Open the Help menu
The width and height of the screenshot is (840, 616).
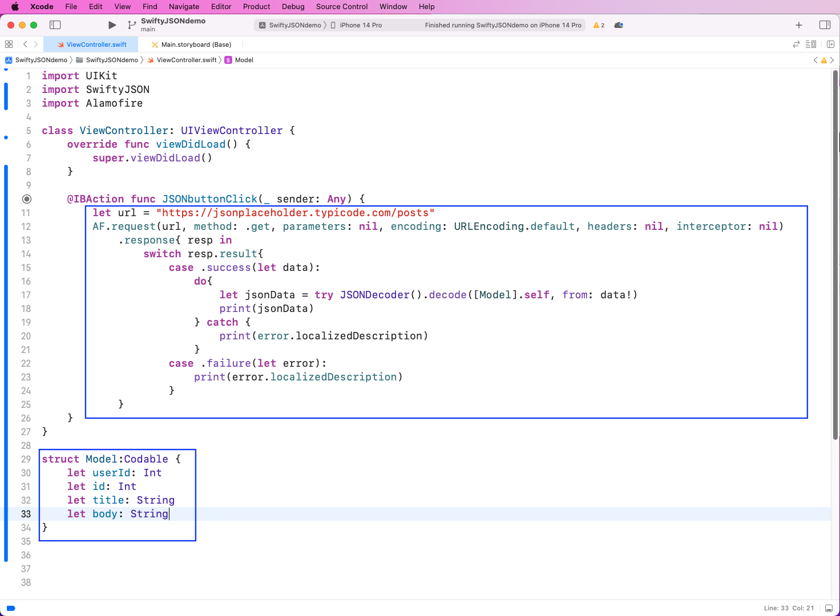(x=427, y=7)
